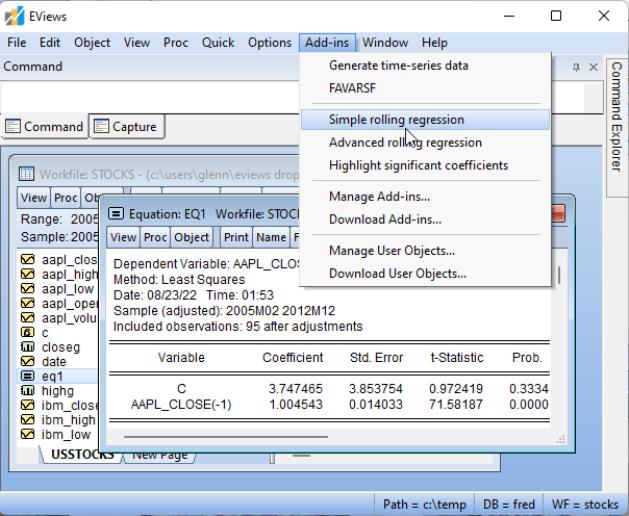Click Download User Objects menu item

[x=398, y=273]
